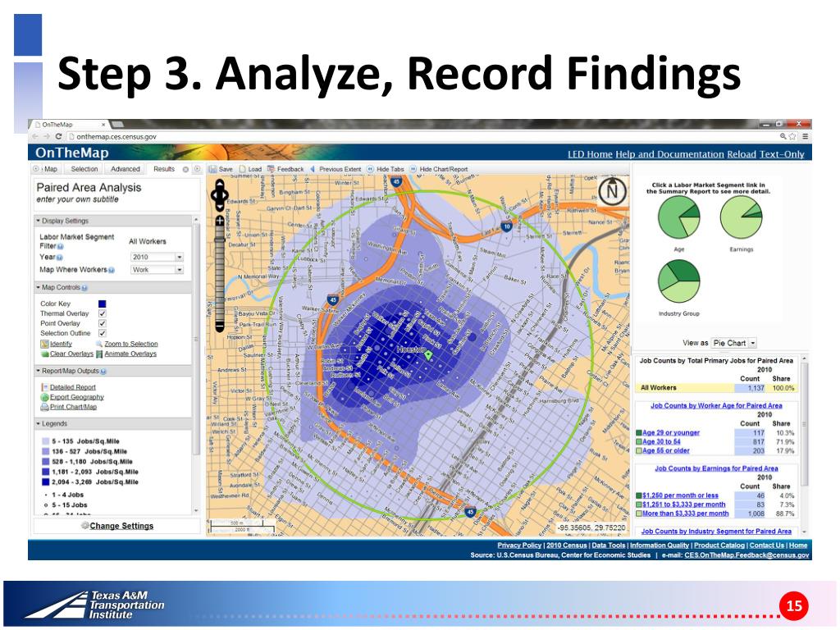Open the Detailed Report link

73,387
